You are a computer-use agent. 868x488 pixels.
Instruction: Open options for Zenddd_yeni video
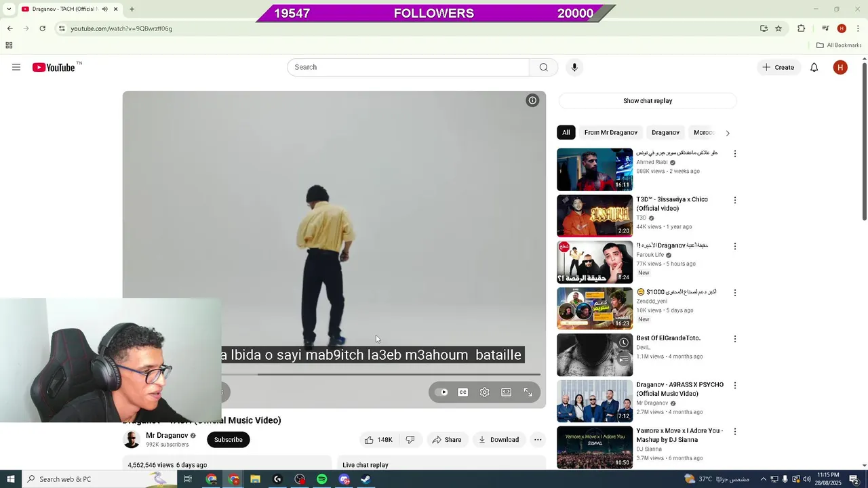click(734, 293)
